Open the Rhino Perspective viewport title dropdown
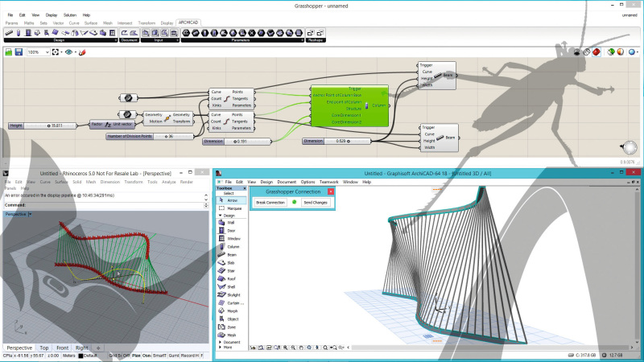The width and height of the screenshot is (644, 362). 30,214
